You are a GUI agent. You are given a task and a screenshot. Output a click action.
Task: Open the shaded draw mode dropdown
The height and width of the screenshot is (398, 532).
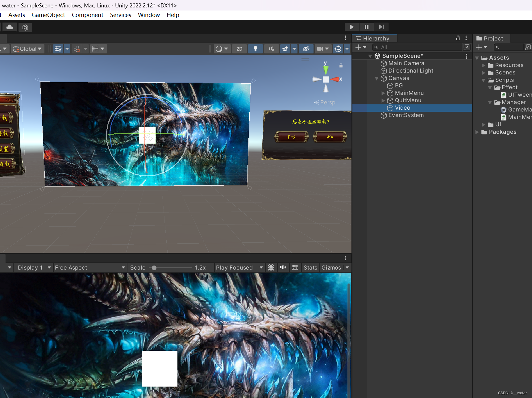222,49
